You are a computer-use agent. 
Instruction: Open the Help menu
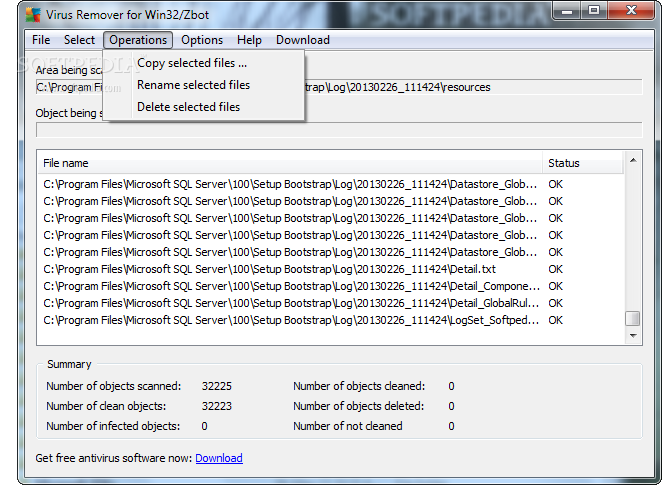(249, 40)
